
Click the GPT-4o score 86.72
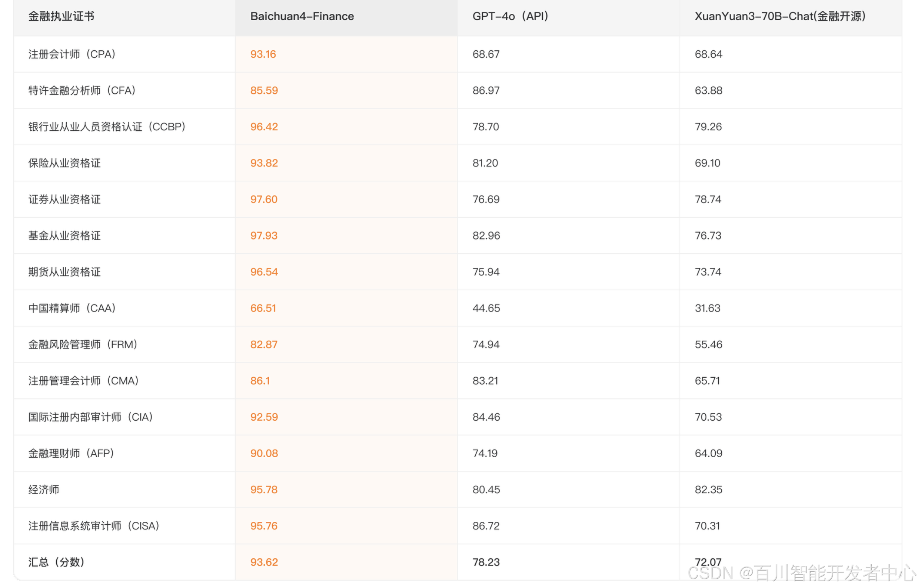pyautogui.click(x=486, y=526)
